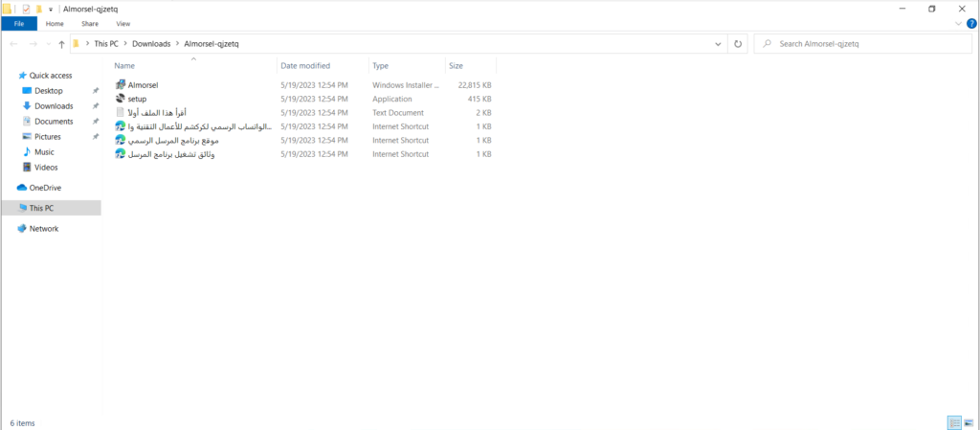980x430 pixels.
Task: Select the setup file name
Action: 137,99
